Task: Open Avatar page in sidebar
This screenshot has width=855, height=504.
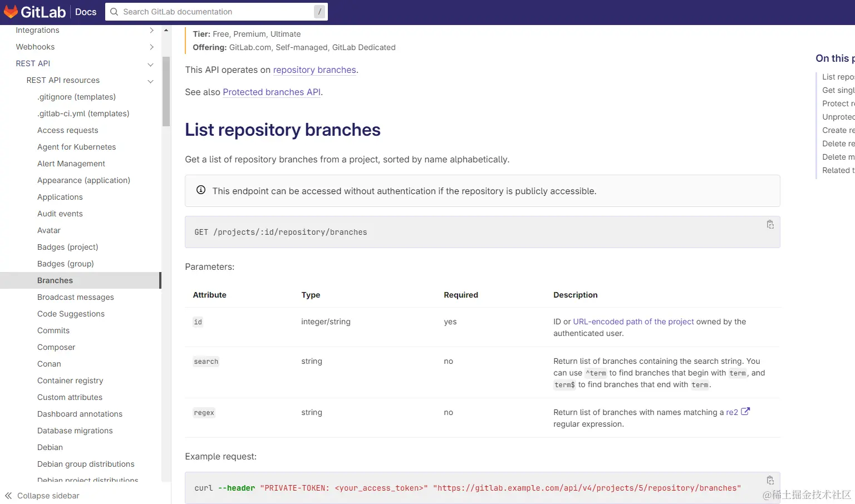Action: pyautogui.click(x=48, y=230)
